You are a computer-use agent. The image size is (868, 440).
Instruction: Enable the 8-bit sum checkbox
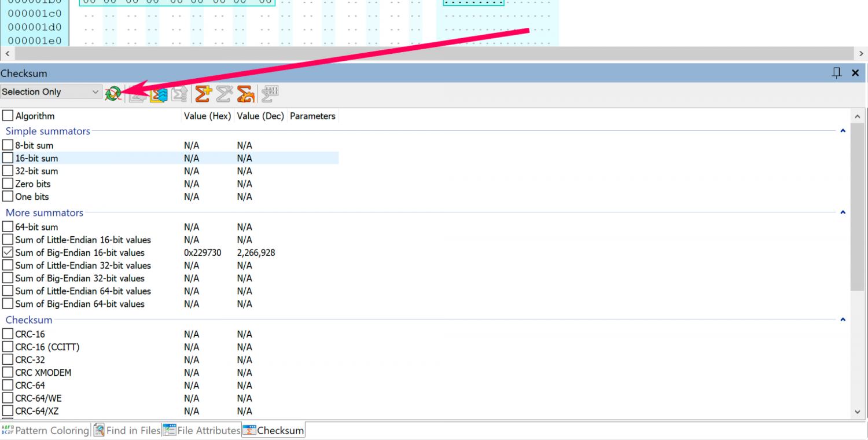pyautogui.click(x=8, y=145)
